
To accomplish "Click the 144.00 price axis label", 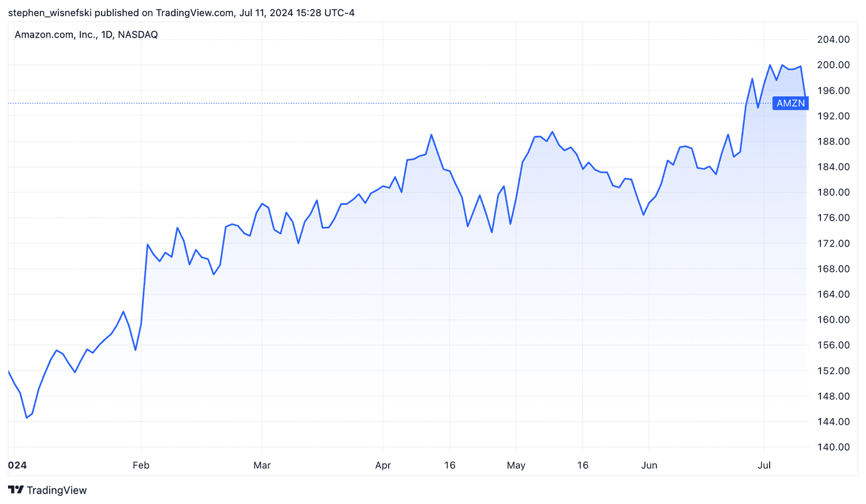I will tap(833, 421).
